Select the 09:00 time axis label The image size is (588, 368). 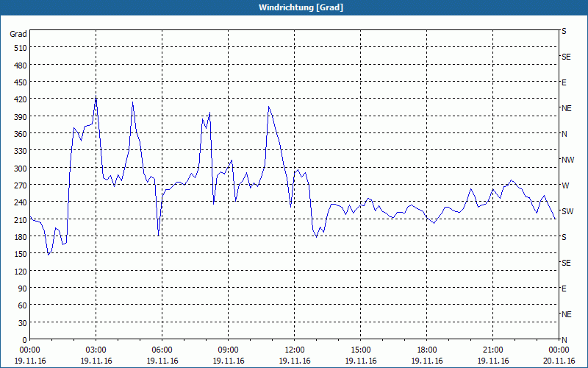(x=228, y=350)
